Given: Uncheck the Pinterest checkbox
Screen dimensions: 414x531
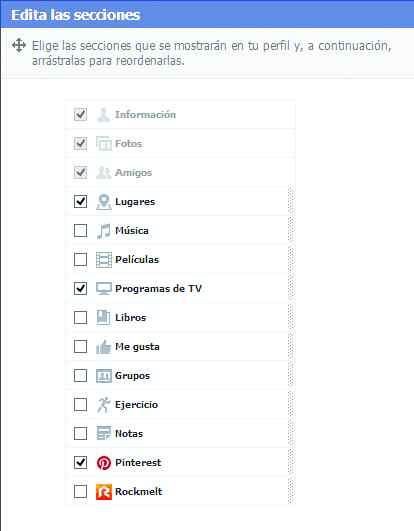Looking at the screenshot, I should [x=80, y=462].
